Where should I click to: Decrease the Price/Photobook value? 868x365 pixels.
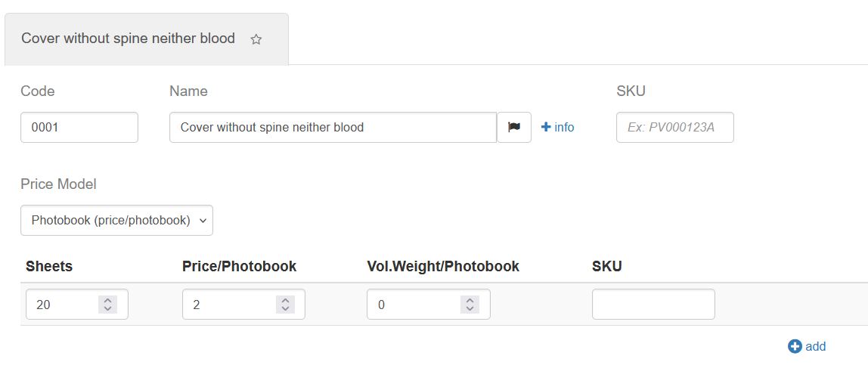(285, 308)
